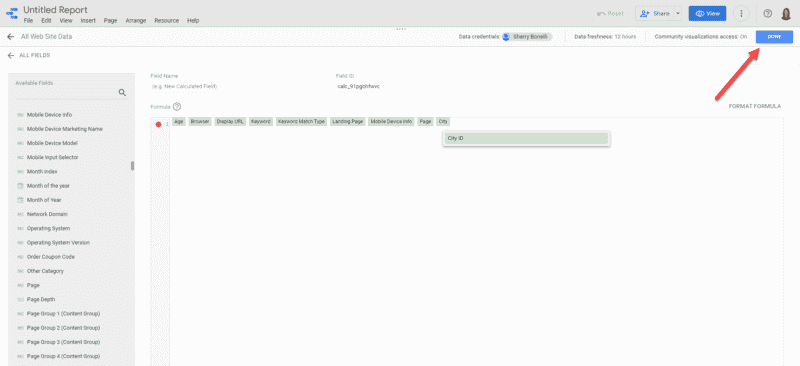Click the Field Name input box
Image resolution: width=800 pixels, height=366 pixels.
tap(237, 87)
